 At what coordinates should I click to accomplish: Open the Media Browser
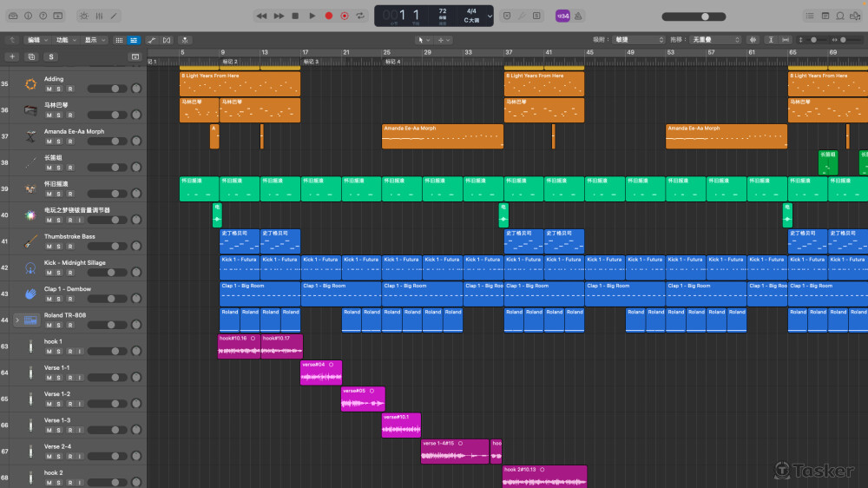[856, 16]
